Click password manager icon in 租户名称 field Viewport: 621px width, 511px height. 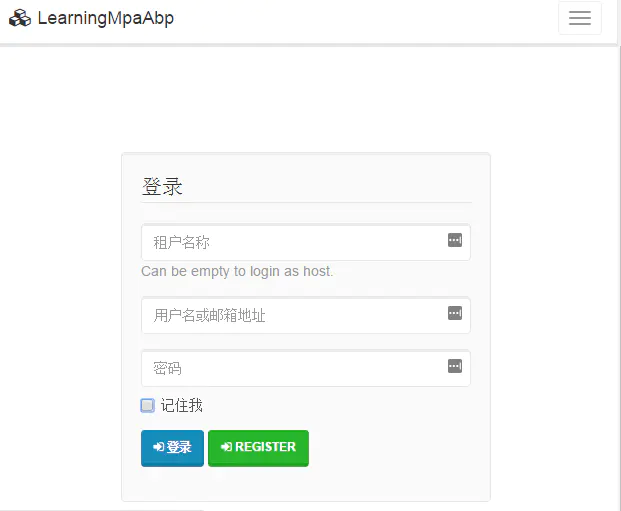click(455, 240)
